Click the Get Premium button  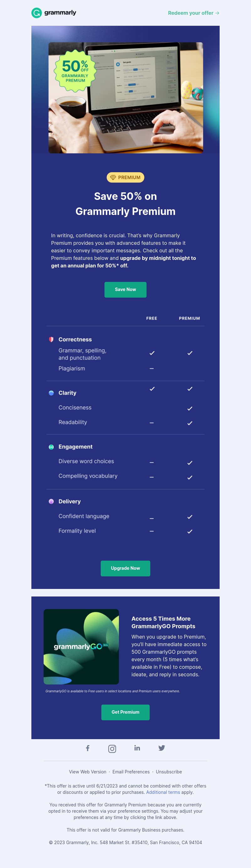click(x=125, y=712)
